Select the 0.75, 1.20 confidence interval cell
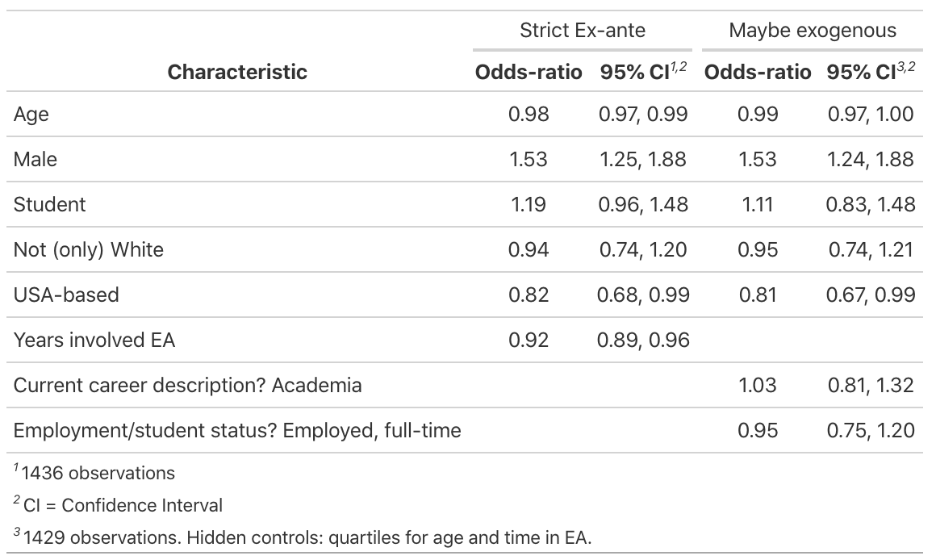 [x=871, y=431]
